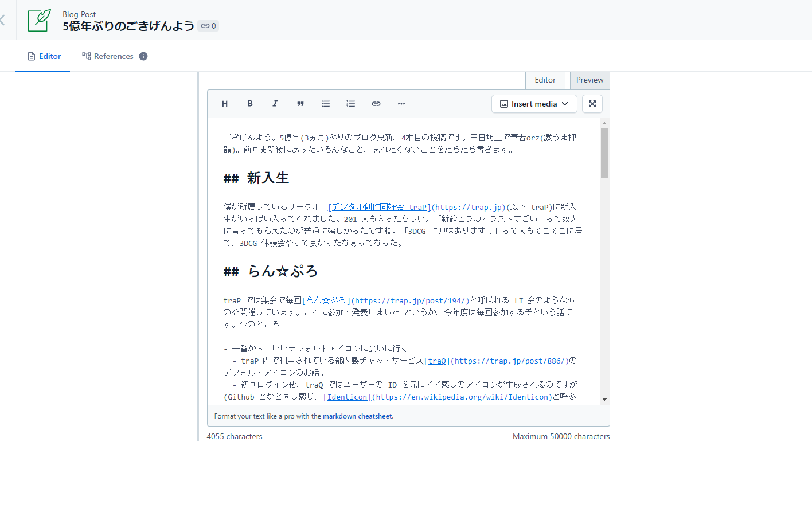Insert a hyperlink via the link icon
This screenshot has height=512, width=812.
click(376, 104)
